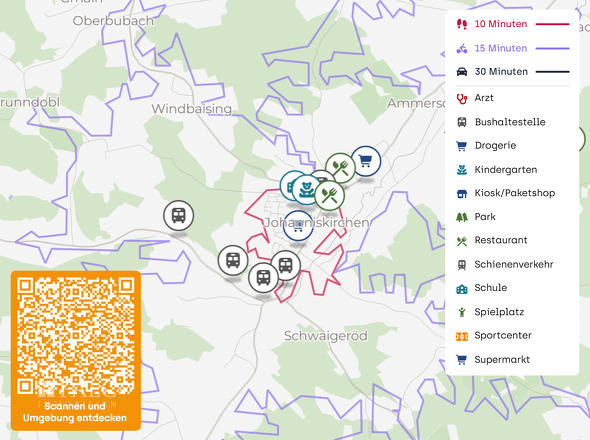Viewport: 590px width, 440px height.
Task: Click the stethoscope Arzt icon
Action: coord(462,98)
